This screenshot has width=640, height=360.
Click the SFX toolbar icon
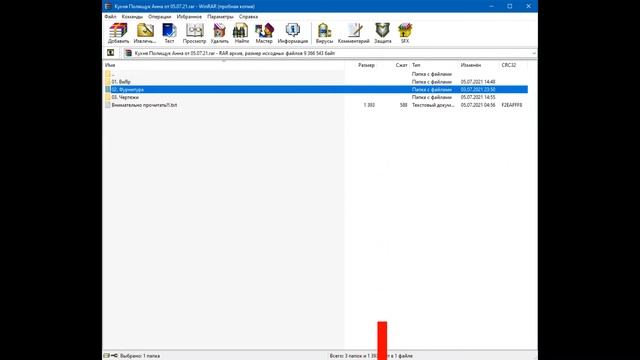tap(405, 33)
